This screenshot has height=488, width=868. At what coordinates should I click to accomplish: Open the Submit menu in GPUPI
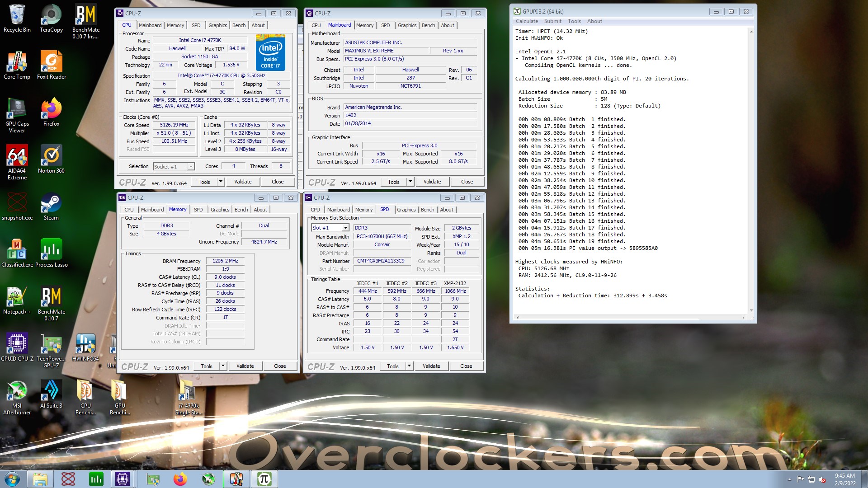pyautogui.click(x=552, y=21)
